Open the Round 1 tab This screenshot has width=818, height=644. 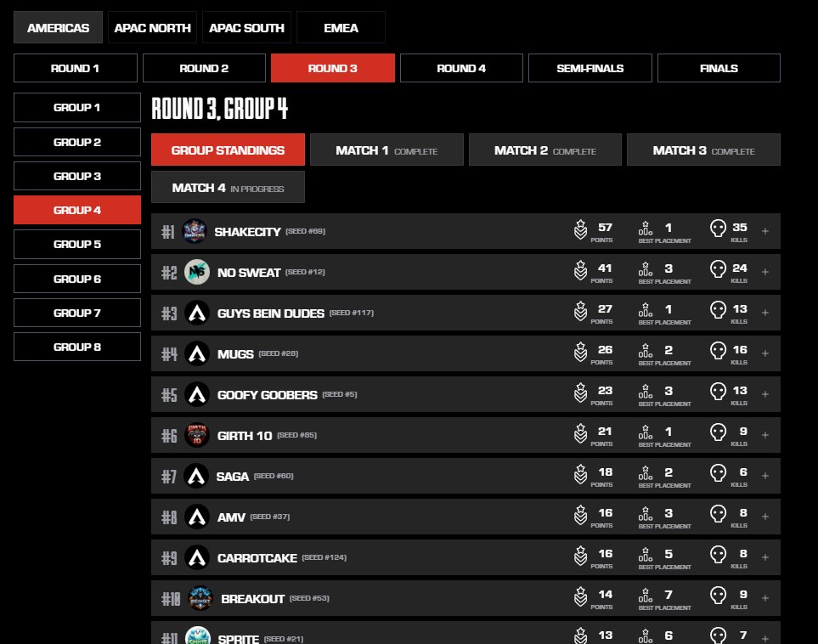pyautogui.click(x=75, y=68)
